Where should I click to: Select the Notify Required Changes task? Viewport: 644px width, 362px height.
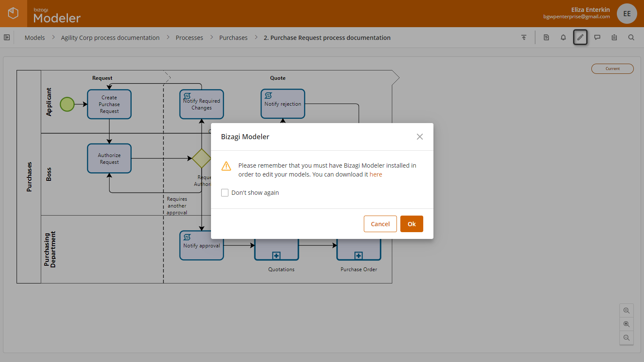202,104
